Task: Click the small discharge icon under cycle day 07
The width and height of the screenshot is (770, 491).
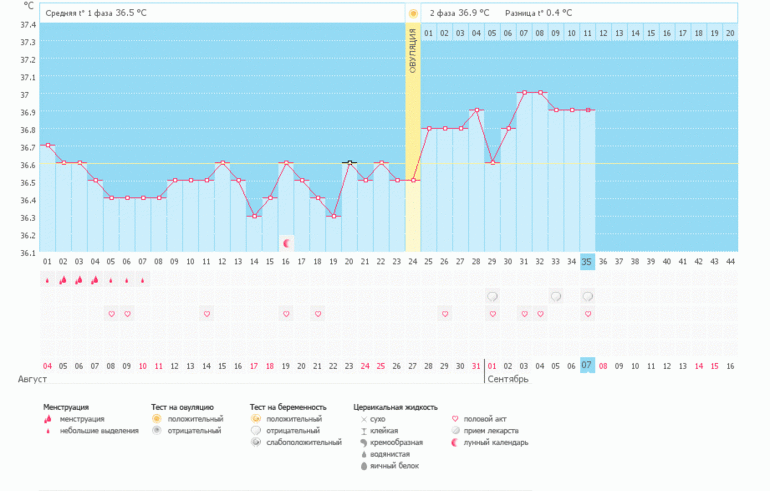Action: point(143,281)
